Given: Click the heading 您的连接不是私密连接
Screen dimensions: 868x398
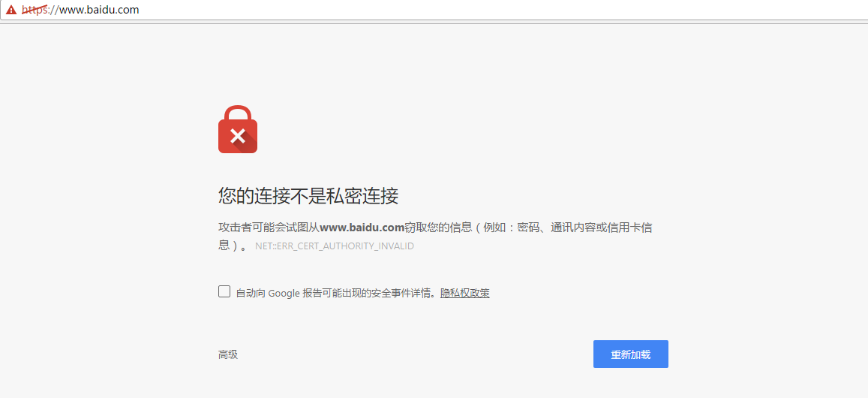Looking at the screenshot, I should (308, 196).
